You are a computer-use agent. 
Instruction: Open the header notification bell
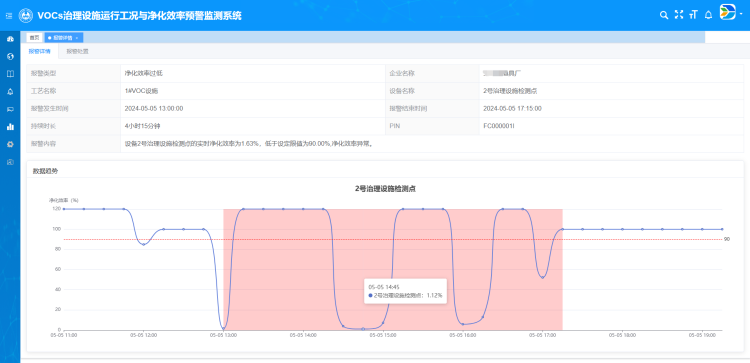click(x=708, y=15)
